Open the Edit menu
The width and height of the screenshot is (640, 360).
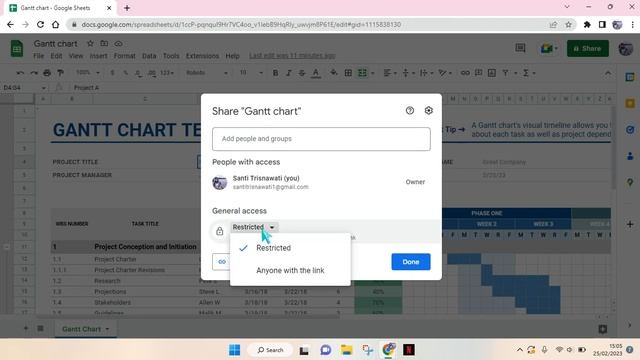click(56, 56)
